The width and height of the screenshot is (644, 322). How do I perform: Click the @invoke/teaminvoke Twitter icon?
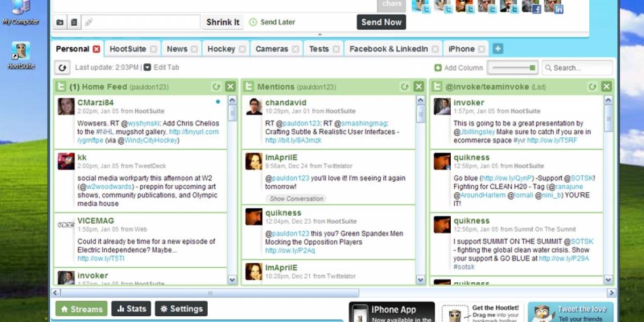click(437, 86)
